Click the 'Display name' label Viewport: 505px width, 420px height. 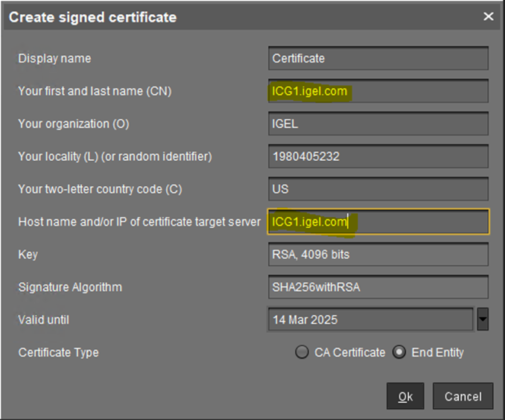point(54,58)
